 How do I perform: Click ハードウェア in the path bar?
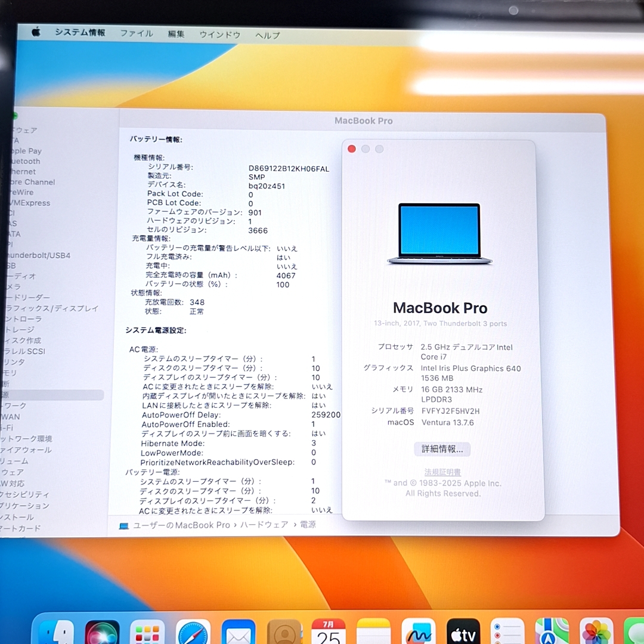[264, 525]
